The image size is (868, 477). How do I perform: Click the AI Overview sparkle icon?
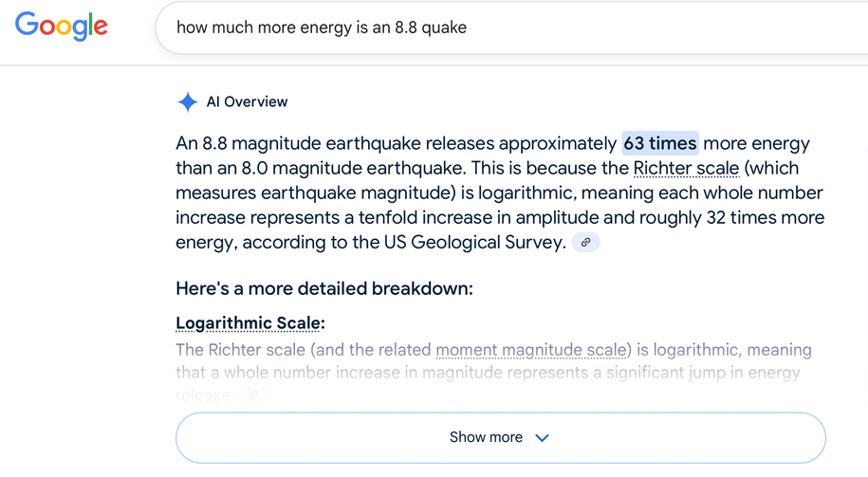click(x=188, y=101)
